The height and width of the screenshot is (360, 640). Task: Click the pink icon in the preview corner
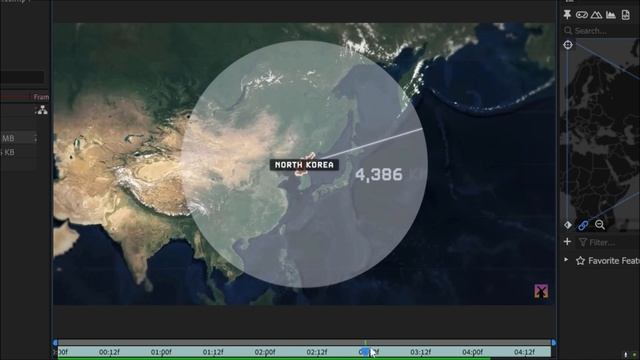541,291
